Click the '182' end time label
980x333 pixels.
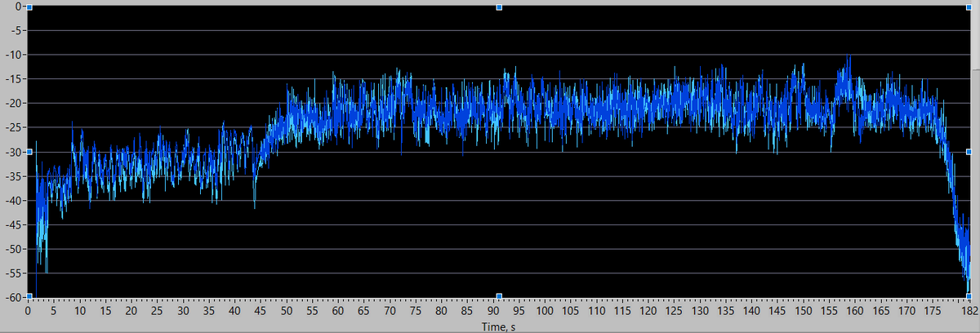[x=969, y=311]
